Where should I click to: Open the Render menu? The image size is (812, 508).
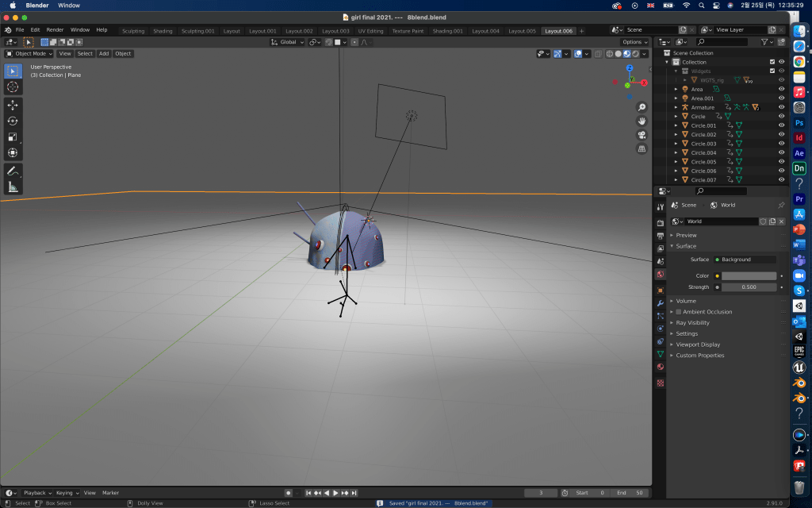tap(55, 29)
